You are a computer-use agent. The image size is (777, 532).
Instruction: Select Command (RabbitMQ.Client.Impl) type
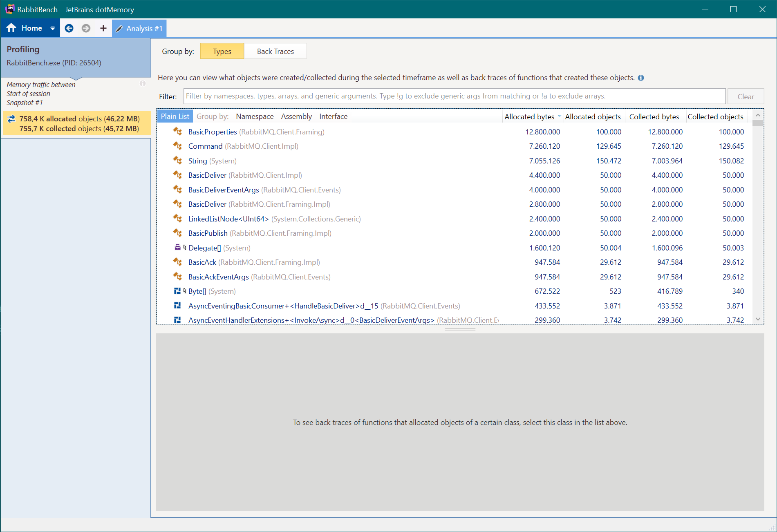point(243,146)
